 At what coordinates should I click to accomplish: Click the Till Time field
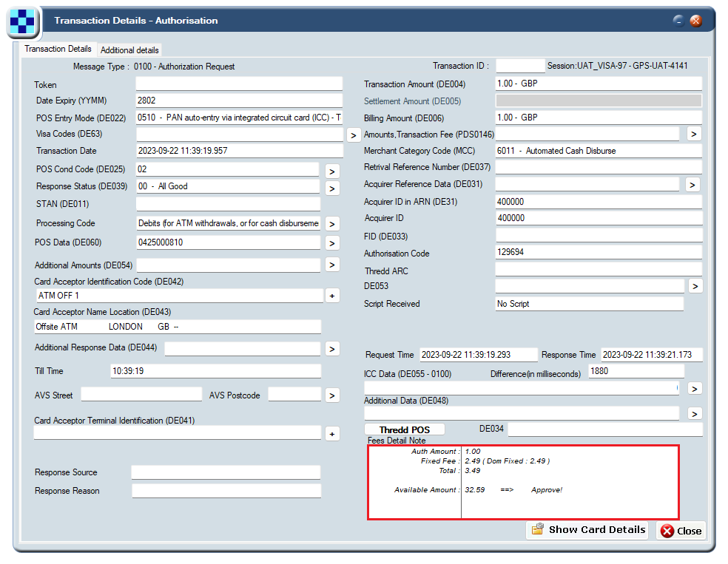(215, 371)
